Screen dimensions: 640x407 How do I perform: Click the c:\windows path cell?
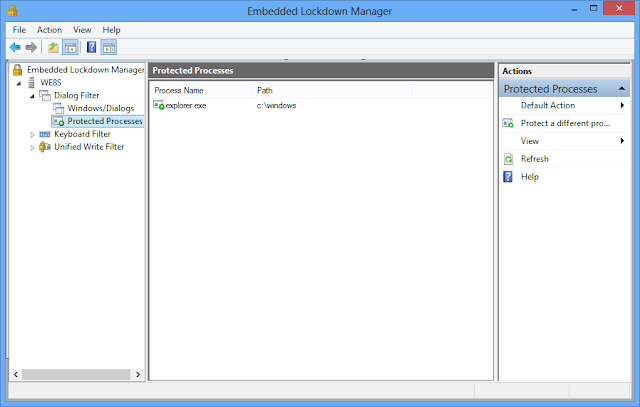coord(276,105)
